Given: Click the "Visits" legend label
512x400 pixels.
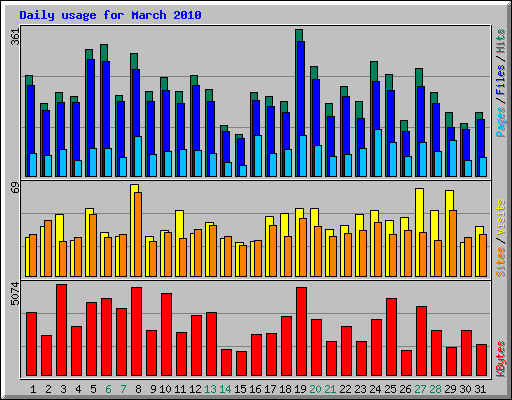Looking at the screenshot, I should [500, 217].
